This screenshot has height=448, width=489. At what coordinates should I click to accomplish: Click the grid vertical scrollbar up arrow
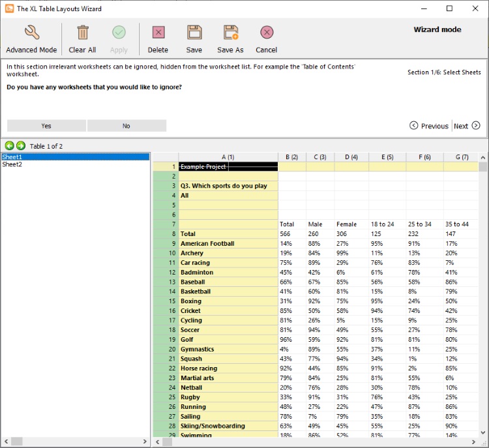click(482, 158)
